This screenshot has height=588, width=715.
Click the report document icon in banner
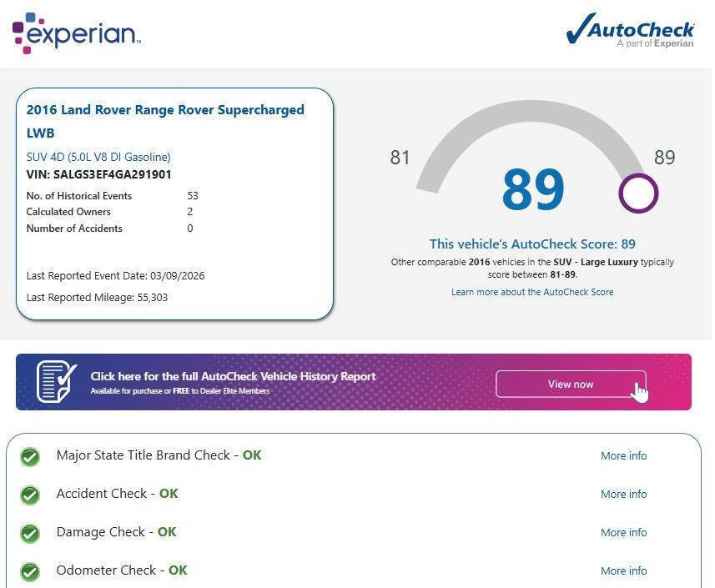coord(57,381)
